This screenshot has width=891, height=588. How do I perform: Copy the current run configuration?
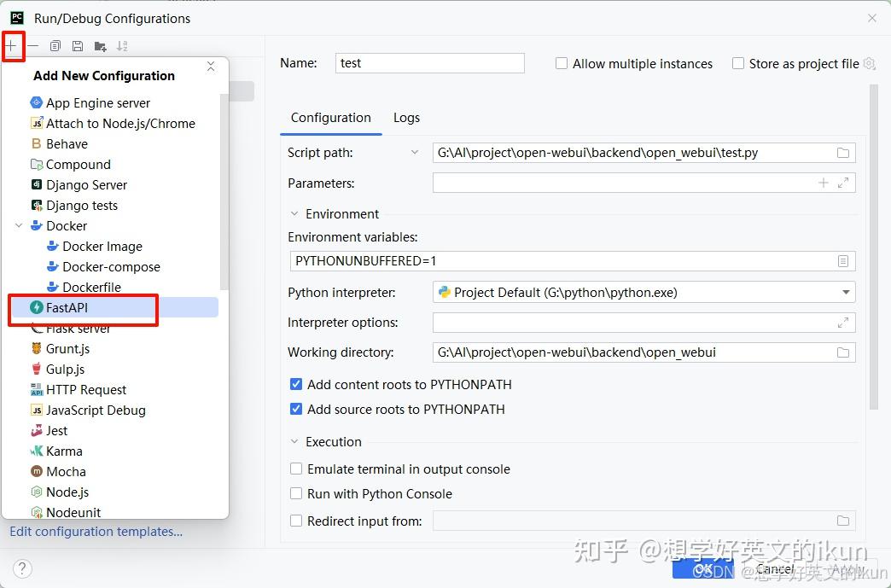tap(55, 45)
